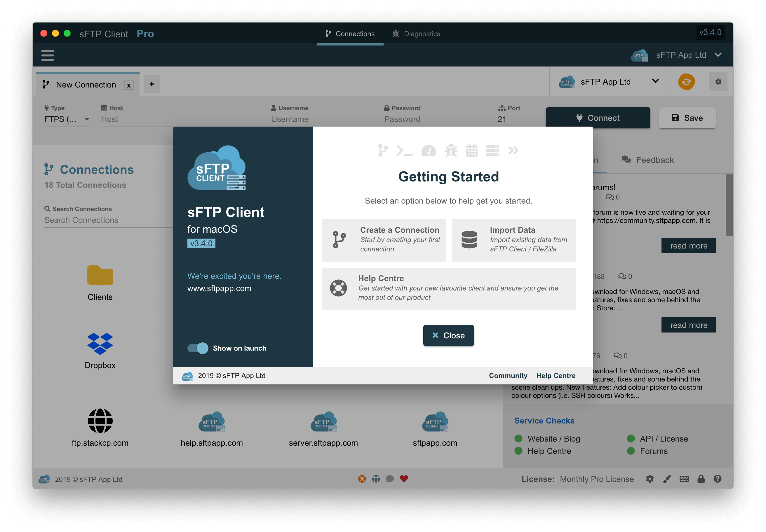Expand the FTPS connection type dropdown
Screen dimensions: 766x532
click(x=68, y=119)
